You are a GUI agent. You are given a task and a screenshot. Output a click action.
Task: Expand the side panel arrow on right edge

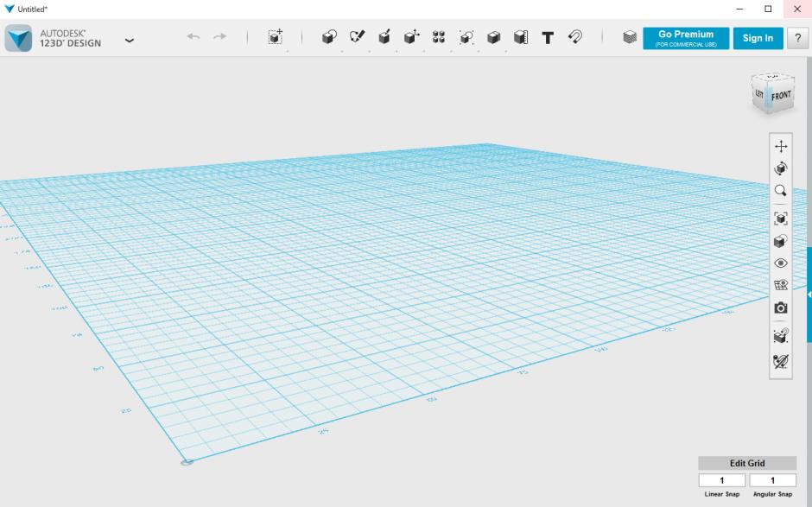click(809, 295)
